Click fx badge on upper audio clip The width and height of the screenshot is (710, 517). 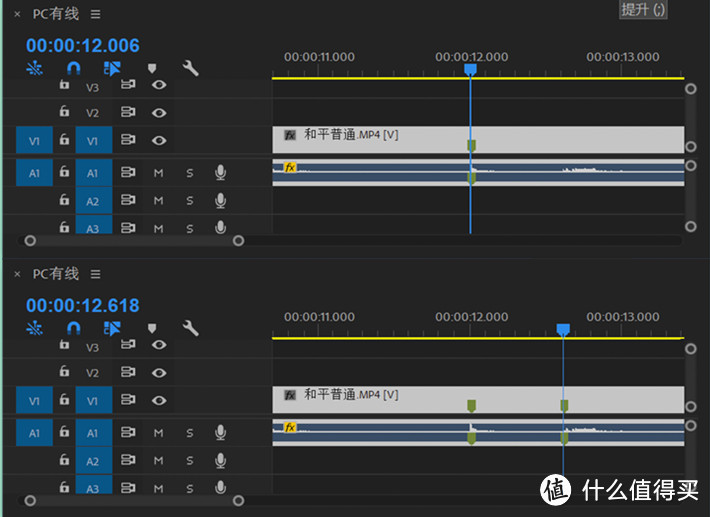coord(290,168)
